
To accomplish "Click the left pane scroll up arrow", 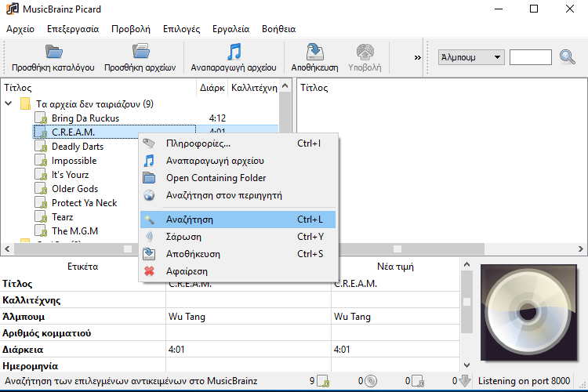I will coord(285,86).
